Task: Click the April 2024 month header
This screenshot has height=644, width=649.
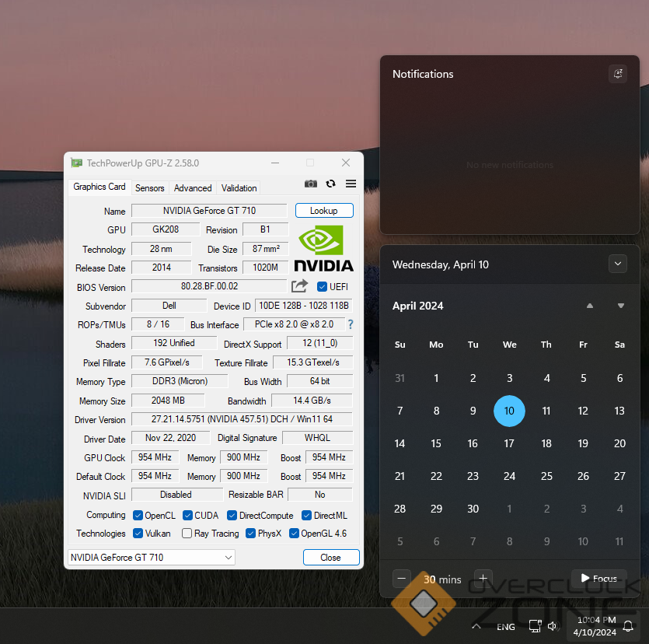Action: click(x=417, y=306)
